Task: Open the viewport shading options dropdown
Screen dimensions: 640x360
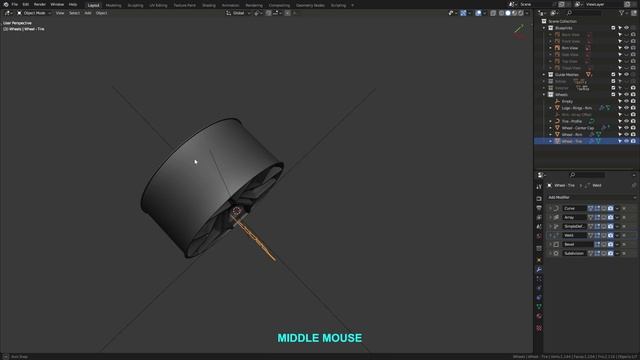Action: pyautogui.click(x=527, y=13)
